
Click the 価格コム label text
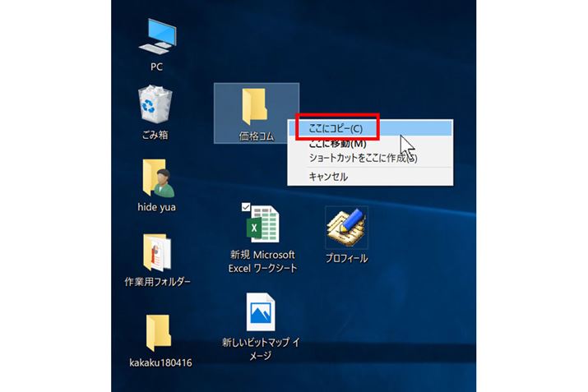(257, 136)
